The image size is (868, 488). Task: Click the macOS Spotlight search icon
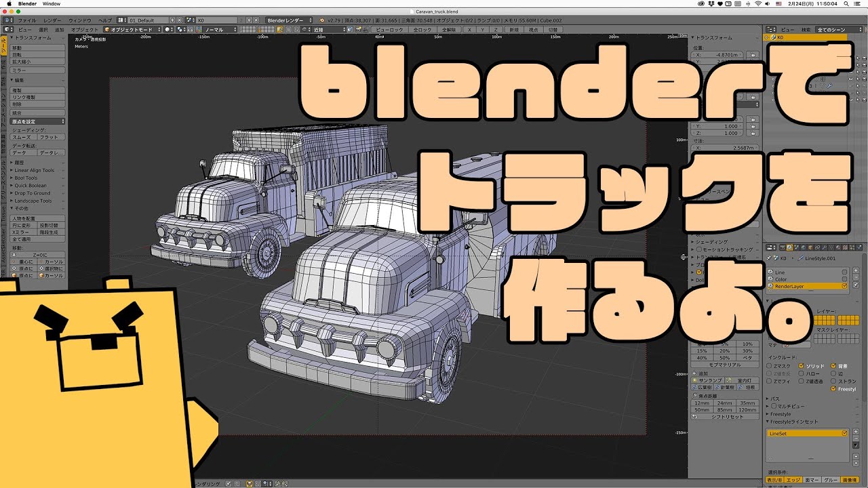845,3
